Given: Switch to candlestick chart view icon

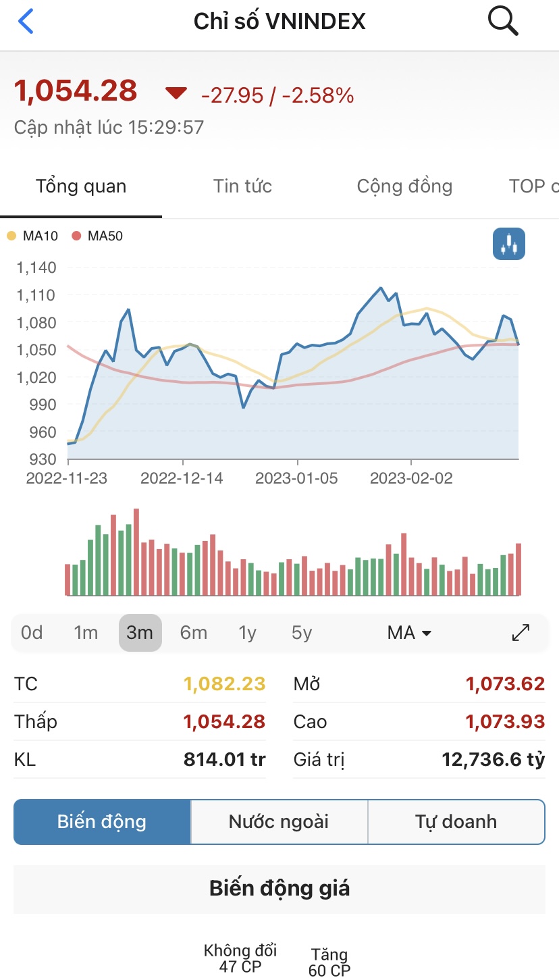Looking at the screenshot, I should pyautogui.click(x=508, y=244).
